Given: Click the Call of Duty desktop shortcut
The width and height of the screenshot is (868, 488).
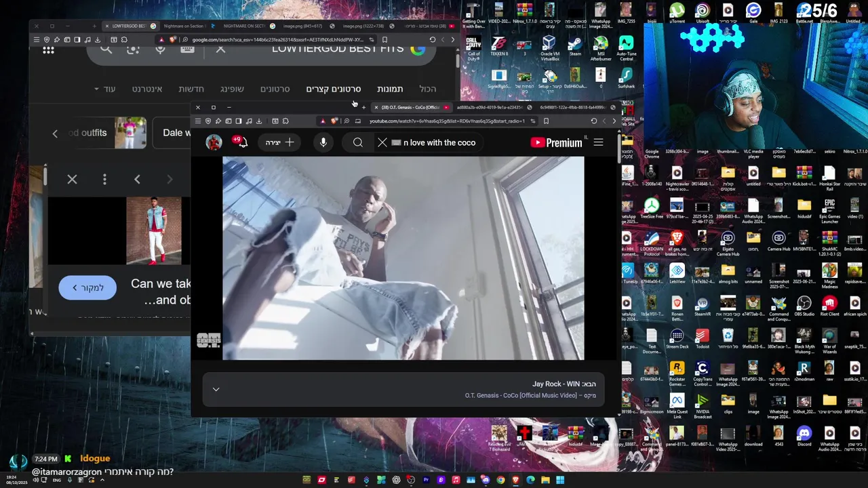Looking at the screenshot, I should 473,48.
